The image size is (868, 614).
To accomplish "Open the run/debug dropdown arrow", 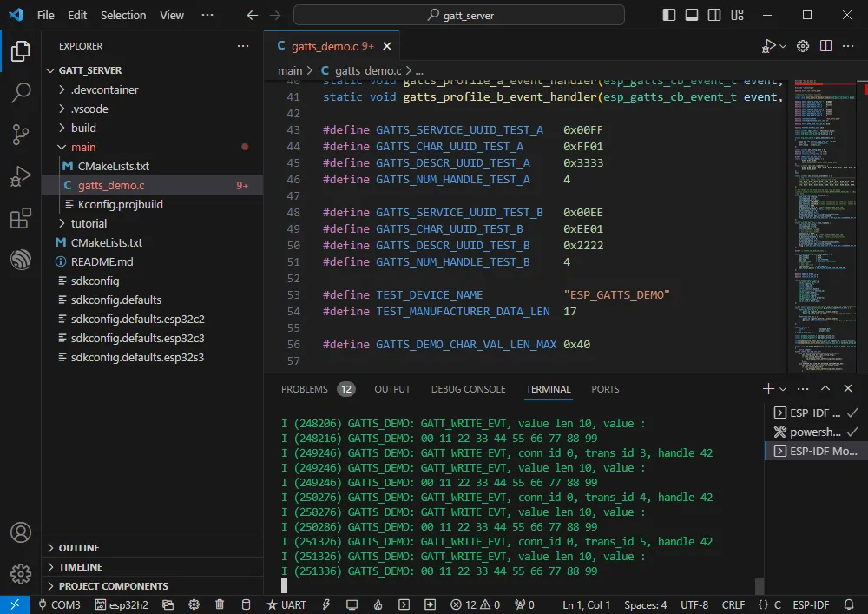I will [783, 46].
